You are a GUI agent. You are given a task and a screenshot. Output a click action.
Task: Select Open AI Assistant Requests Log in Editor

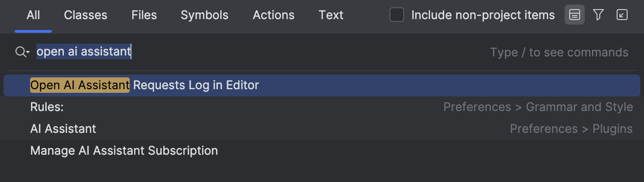pos(322,85)
